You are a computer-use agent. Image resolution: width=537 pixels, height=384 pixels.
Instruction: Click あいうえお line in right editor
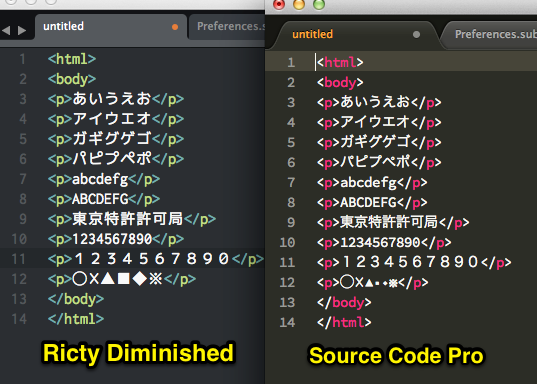click(x=379, y=102)
